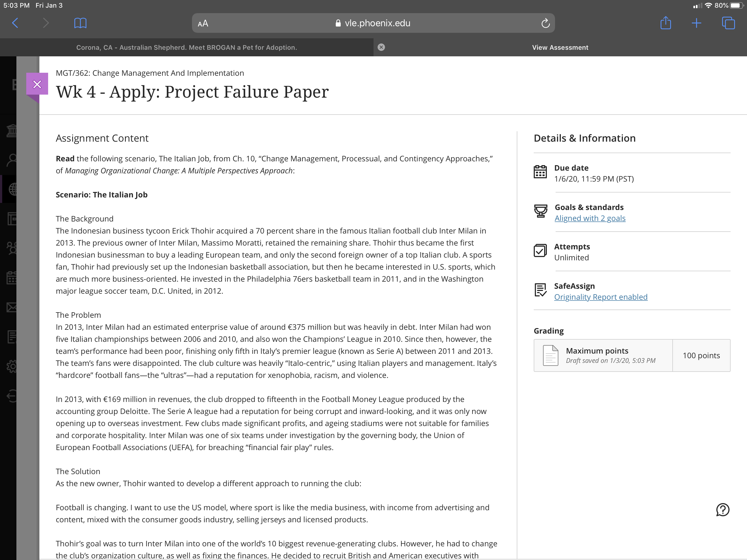Tap the Safari back arrow

coord(15,23)
